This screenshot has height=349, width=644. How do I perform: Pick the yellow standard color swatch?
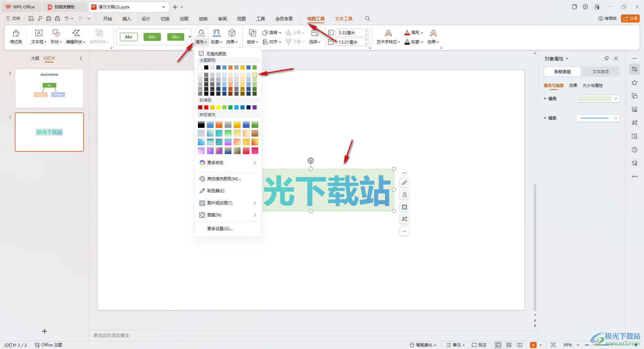click(x=218, y=107)
